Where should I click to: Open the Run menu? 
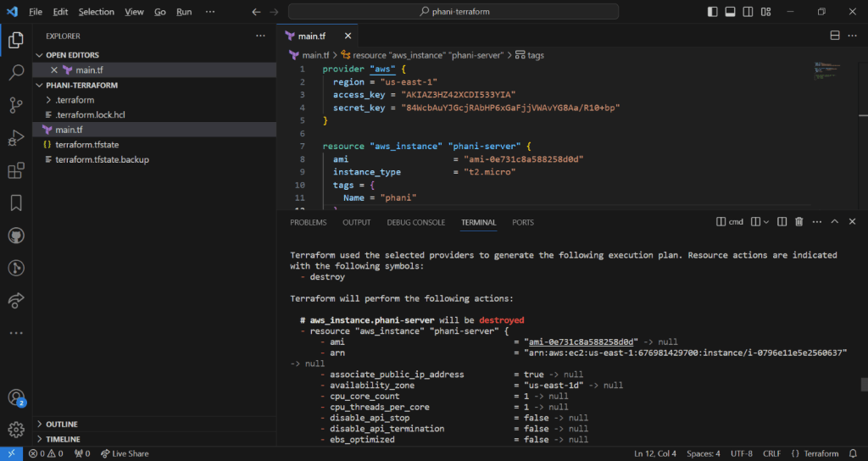pyautogui.click(x=184, y=12)
